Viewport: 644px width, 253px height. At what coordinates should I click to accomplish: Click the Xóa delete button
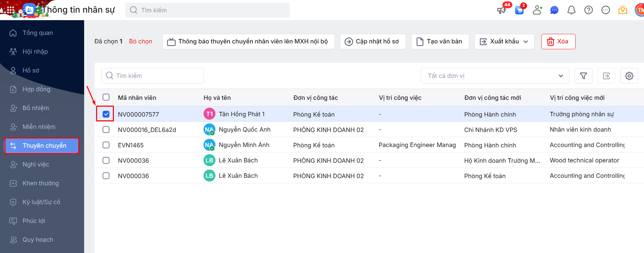point(558,41)
